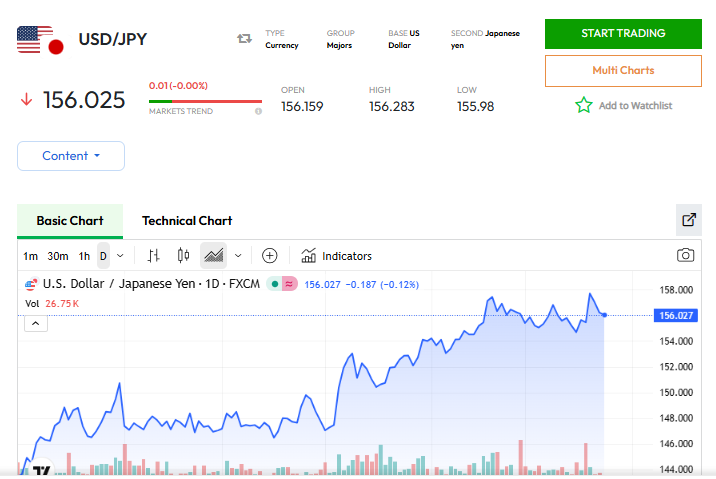The image size is (716, 479).
Task: Open the Multi Charts button
Action: tap(623, 71)
